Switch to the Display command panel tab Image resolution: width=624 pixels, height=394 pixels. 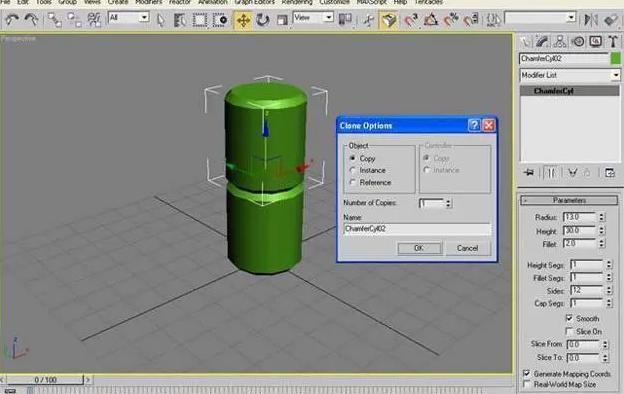click(x=596, y=41)
